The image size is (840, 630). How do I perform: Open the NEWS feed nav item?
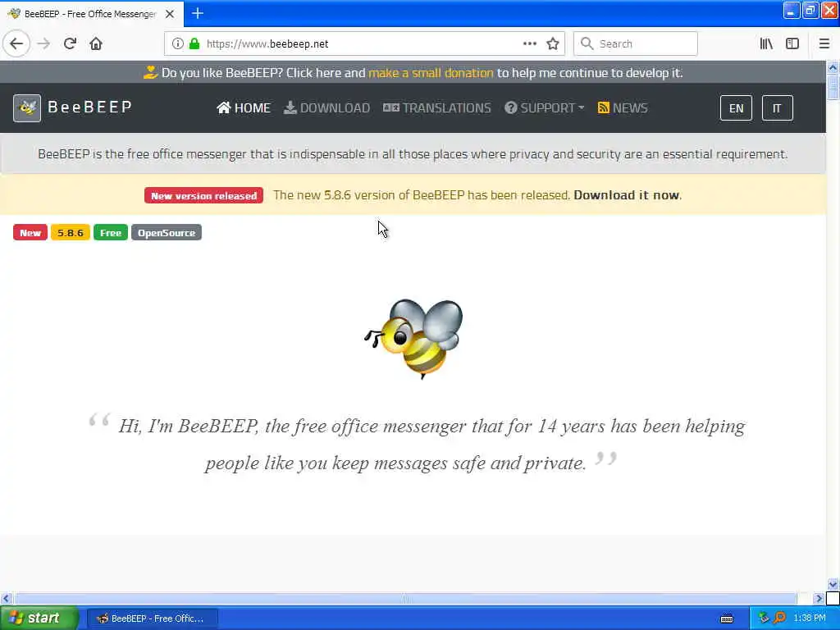pyautogui.click(x=623, y=107)
